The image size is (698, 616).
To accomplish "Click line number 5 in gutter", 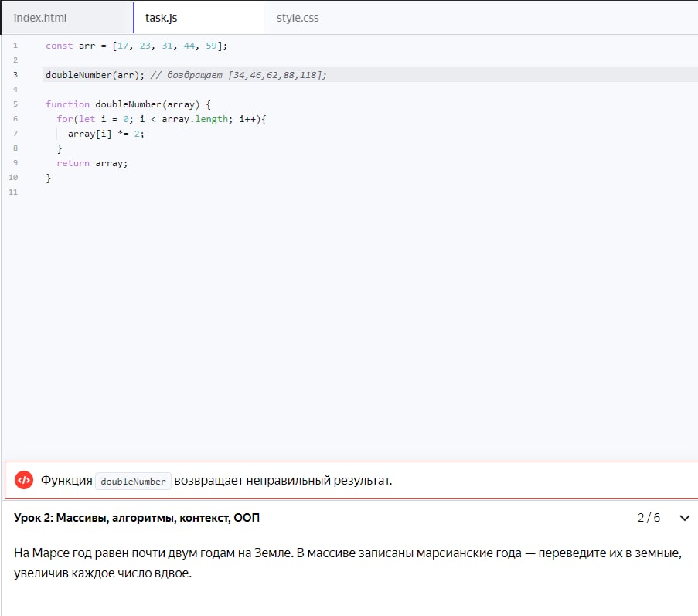I will pyautogui.click(x=15, y=104).
